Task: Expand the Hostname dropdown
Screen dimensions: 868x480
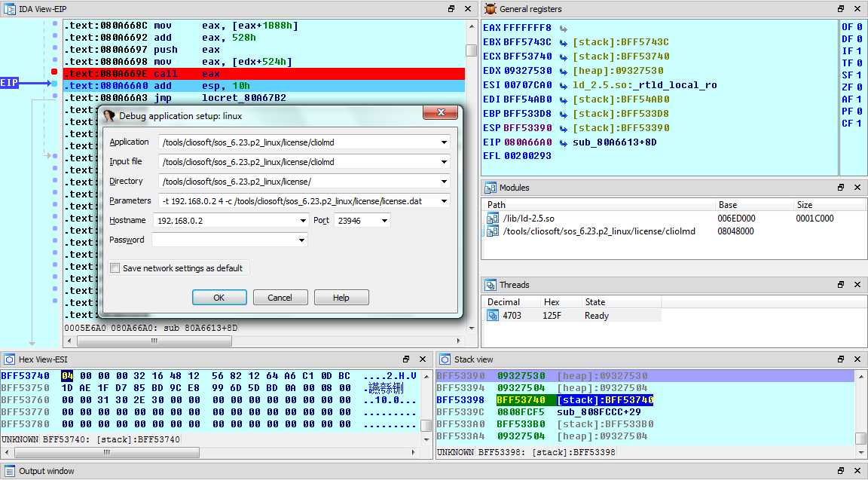Action: point(303,220)
